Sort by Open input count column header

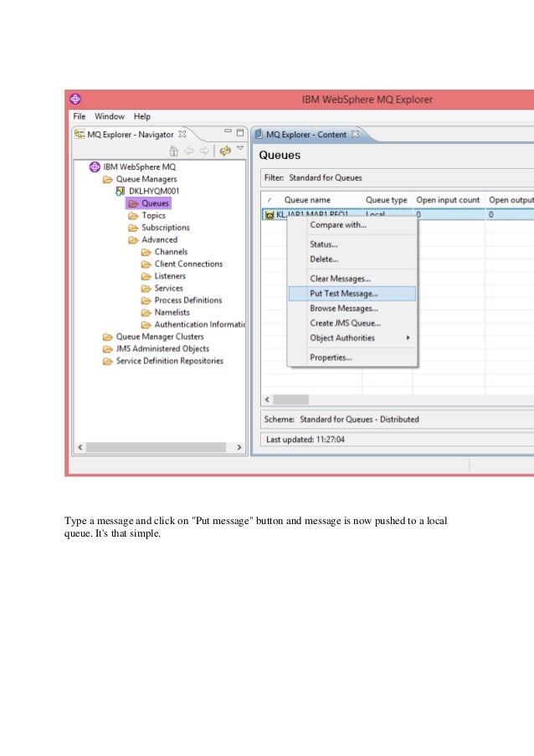pyautogui.click(x=449, y=199)
